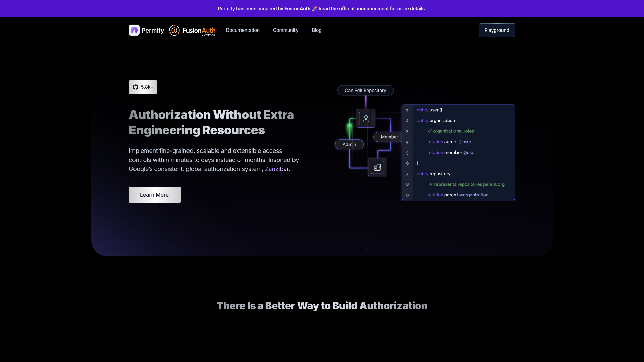Click the Can Edit Repository badge
This screenshot has width=644, height=362.
tap(365, 90)
